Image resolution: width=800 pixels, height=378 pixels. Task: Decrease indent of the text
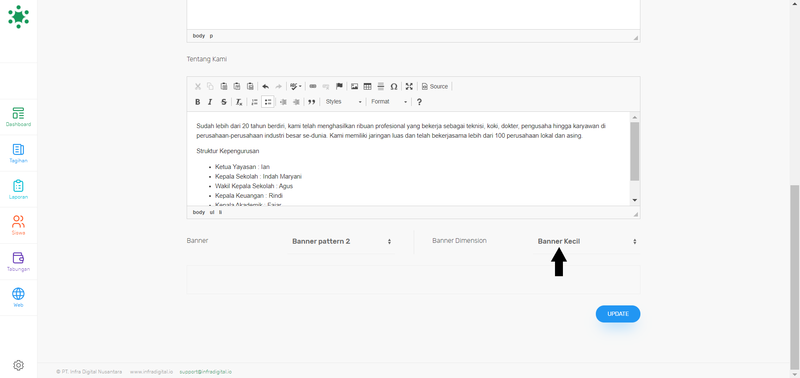[283, 102]
